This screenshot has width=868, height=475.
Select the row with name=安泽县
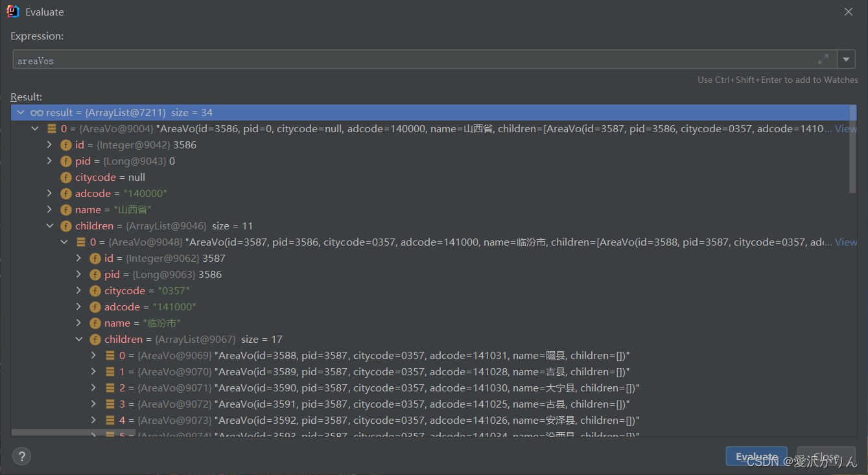tap(434, 421)
